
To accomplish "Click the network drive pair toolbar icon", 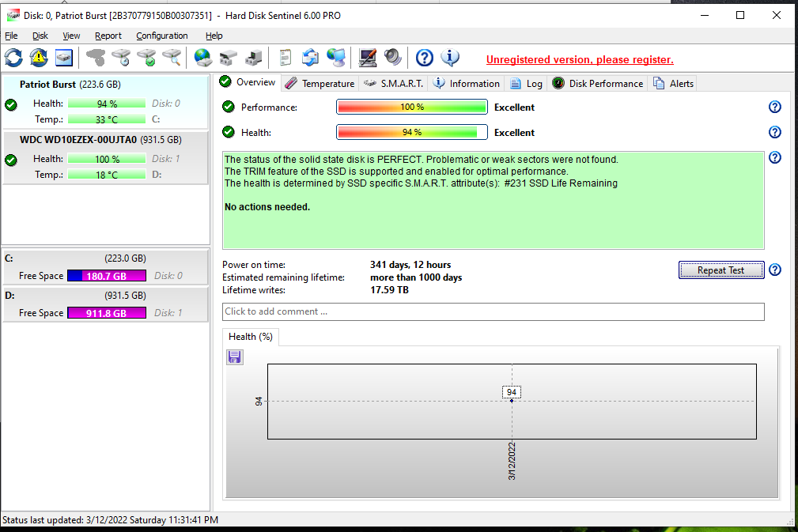I will tap(228, 58).
